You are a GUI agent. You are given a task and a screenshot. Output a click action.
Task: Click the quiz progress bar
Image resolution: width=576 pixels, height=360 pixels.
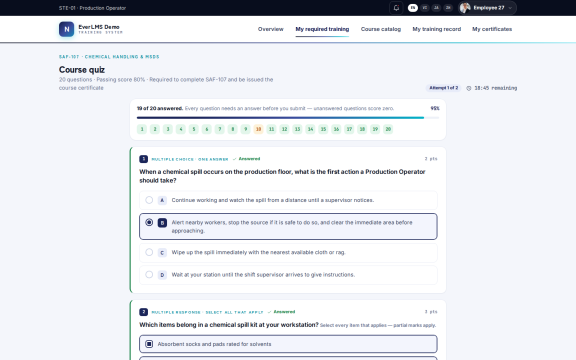[288, 118]
